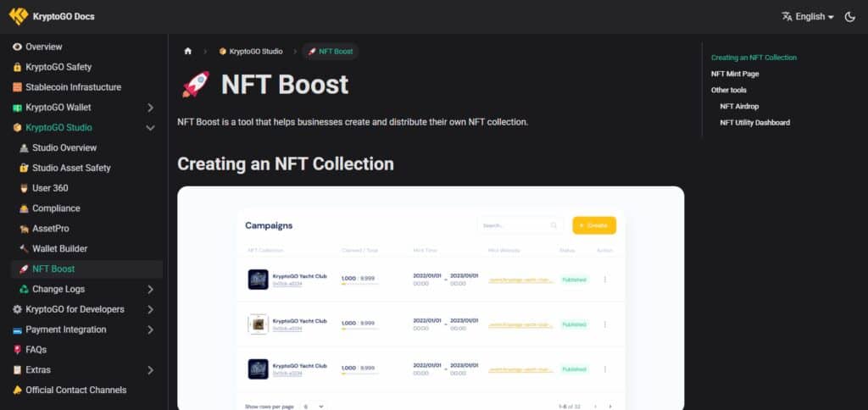Open User 360 page
The width and height of the screenshot is (868, 410).
point(50,188)
